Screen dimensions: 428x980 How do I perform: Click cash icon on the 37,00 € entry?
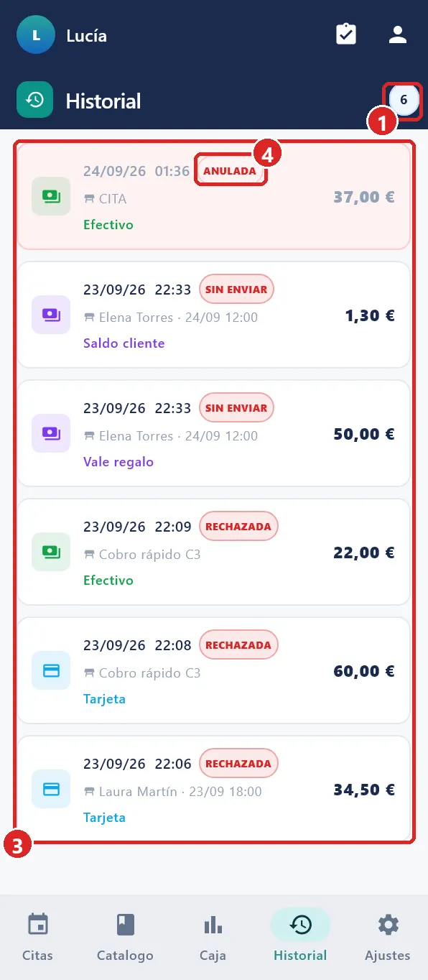[51, 196]
